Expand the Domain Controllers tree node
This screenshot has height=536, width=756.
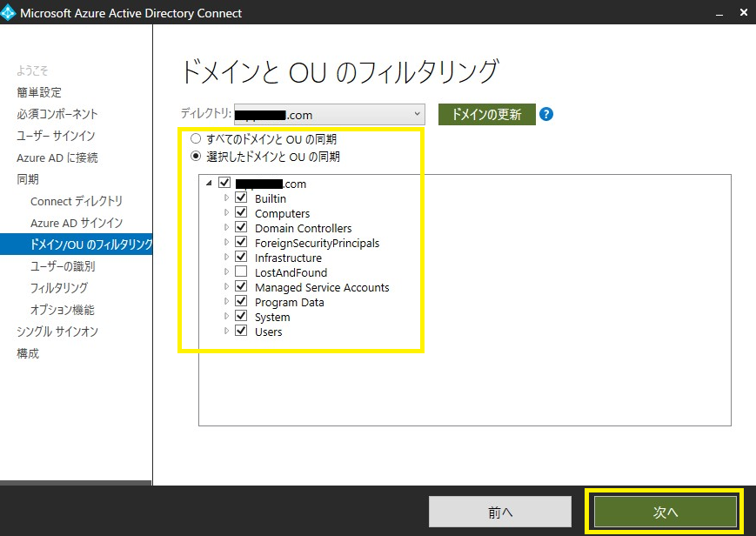(226, 228)
